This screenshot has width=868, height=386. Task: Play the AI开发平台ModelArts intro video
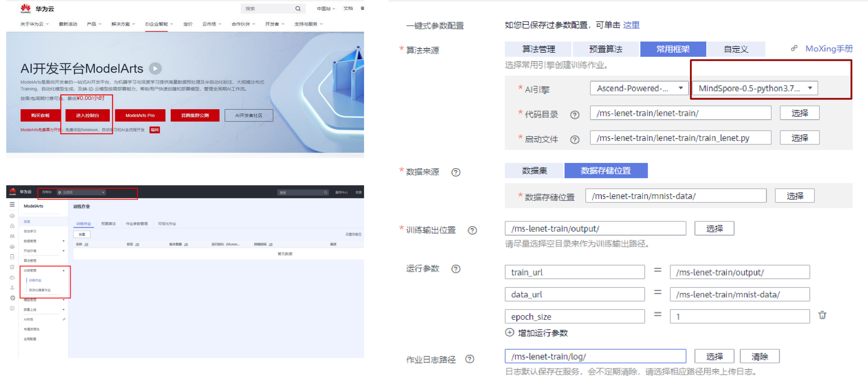(x=155, y=68)
